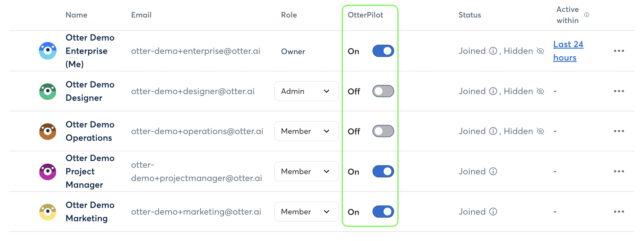Screen dimensions: 644x241
Task: Click the hidden eye icon in Designer's status
Action: pyautogui.click(x=541, y=91)
